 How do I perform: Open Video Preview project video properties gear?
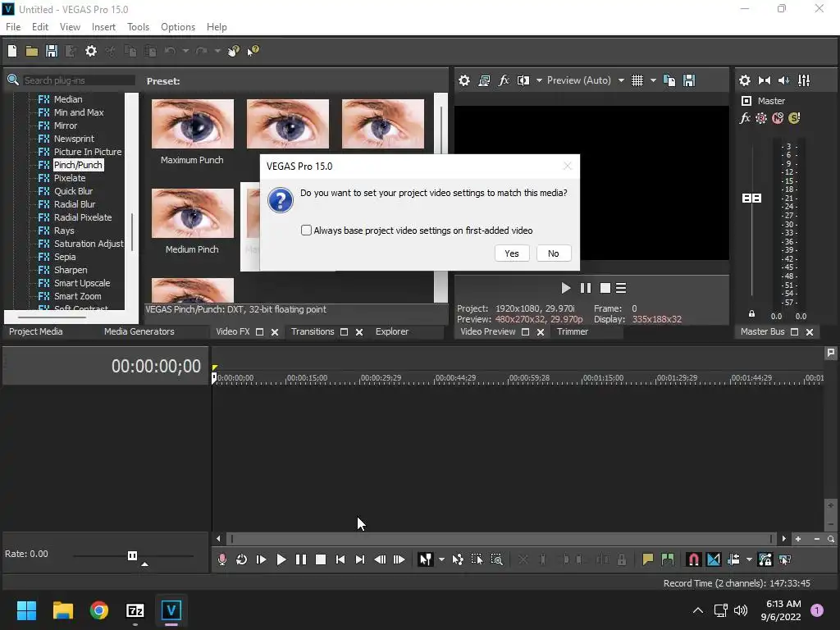click(464, 80)
